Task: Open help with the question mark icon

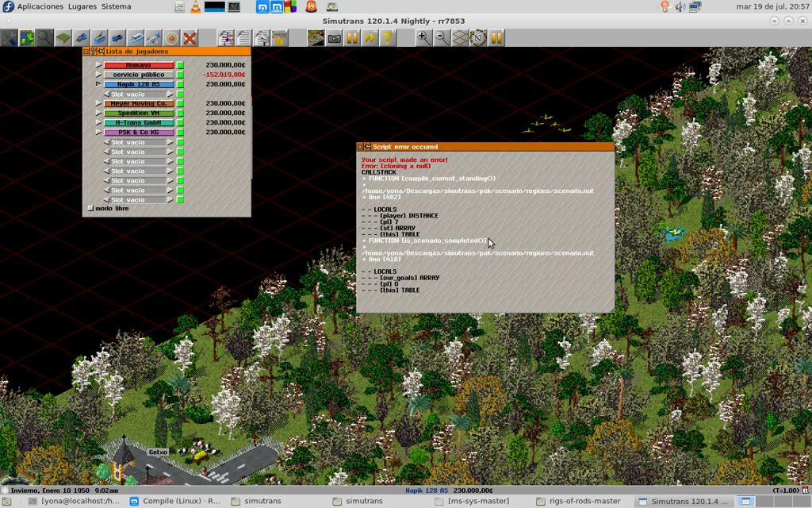Action: (387, 38)
